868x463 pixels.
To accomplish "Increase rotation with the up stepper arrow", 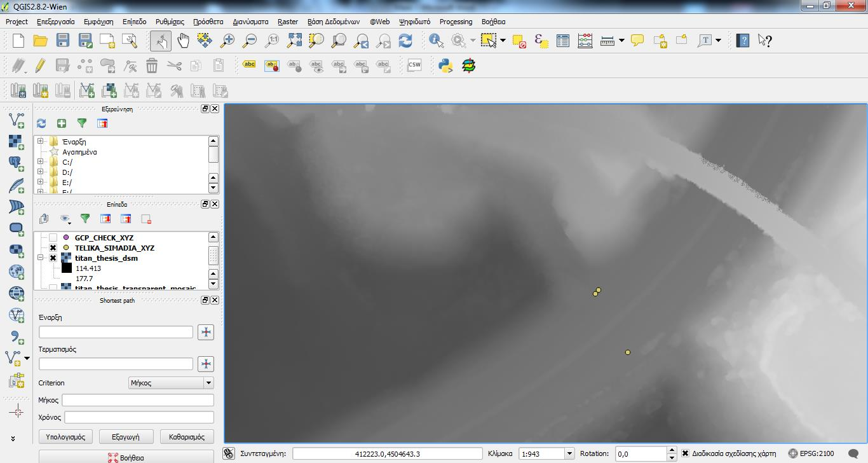I will [x=672, y=450].
